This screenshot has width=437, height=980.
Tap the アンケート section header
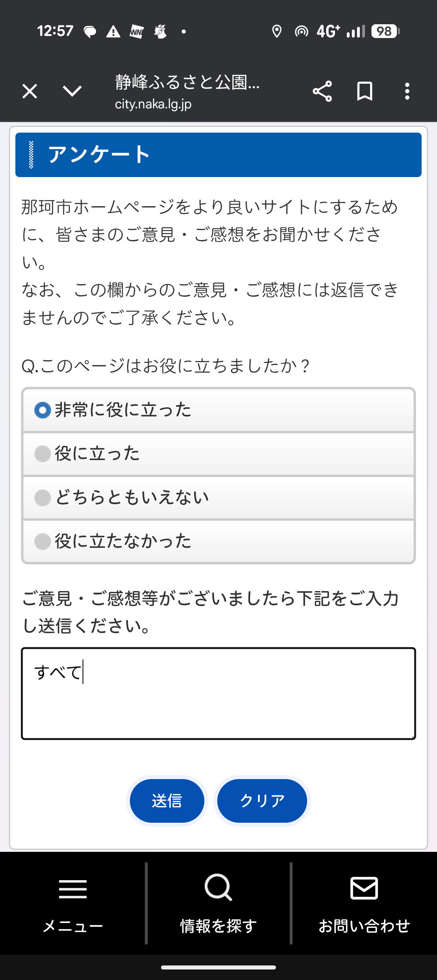tap(218, 155)
